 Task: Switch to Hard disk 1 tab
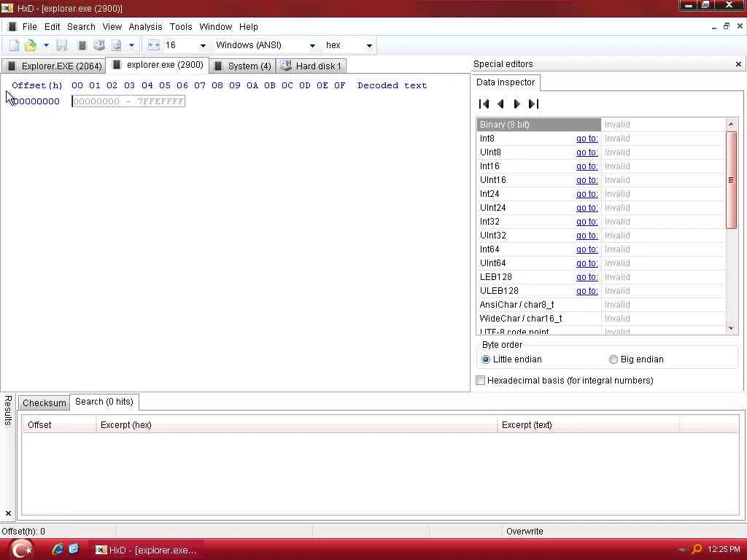[311, 66]
